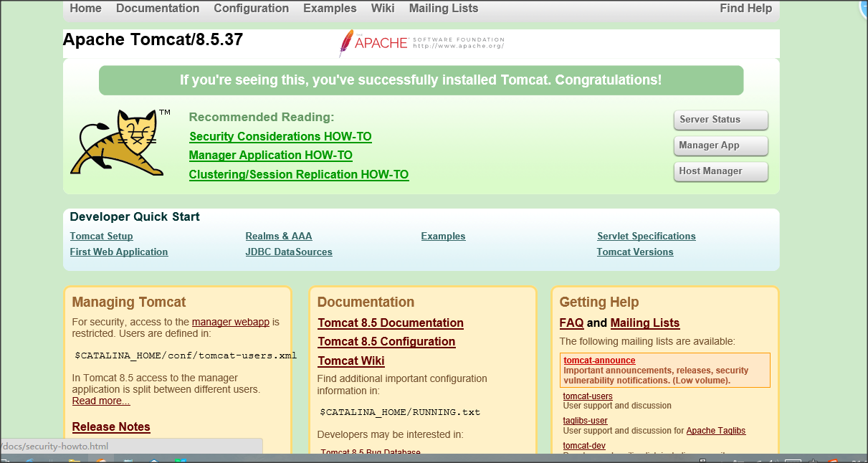Open the tomcat-dev mailing list link
Screen dimensions: 868x463
[x=584, y=447]
